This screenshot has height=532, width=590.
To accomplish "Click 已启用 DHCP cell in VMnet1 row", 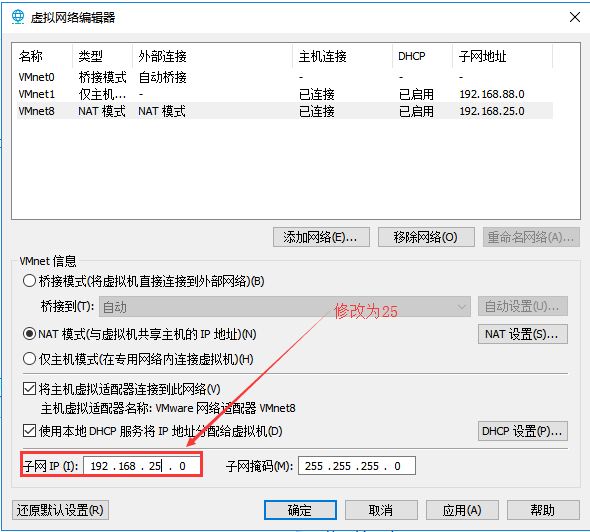I will click(416, 94).
